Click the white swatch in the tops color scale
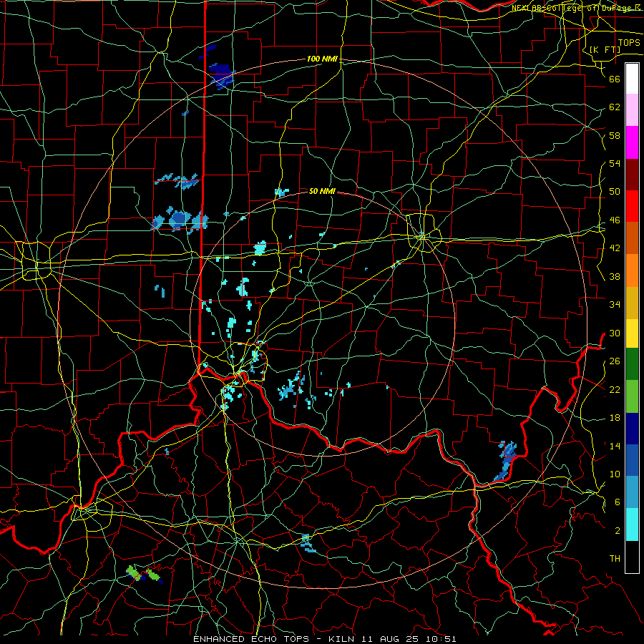This screenshot has width=644, height=644. tap(632, 79)
